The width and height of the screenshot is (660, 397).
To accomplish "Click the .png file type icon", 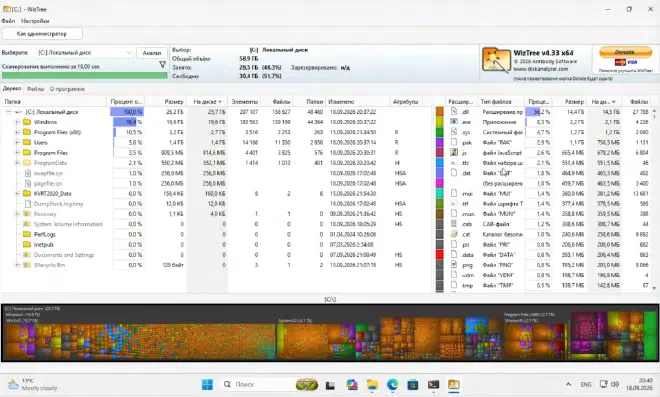I will 454,265.
